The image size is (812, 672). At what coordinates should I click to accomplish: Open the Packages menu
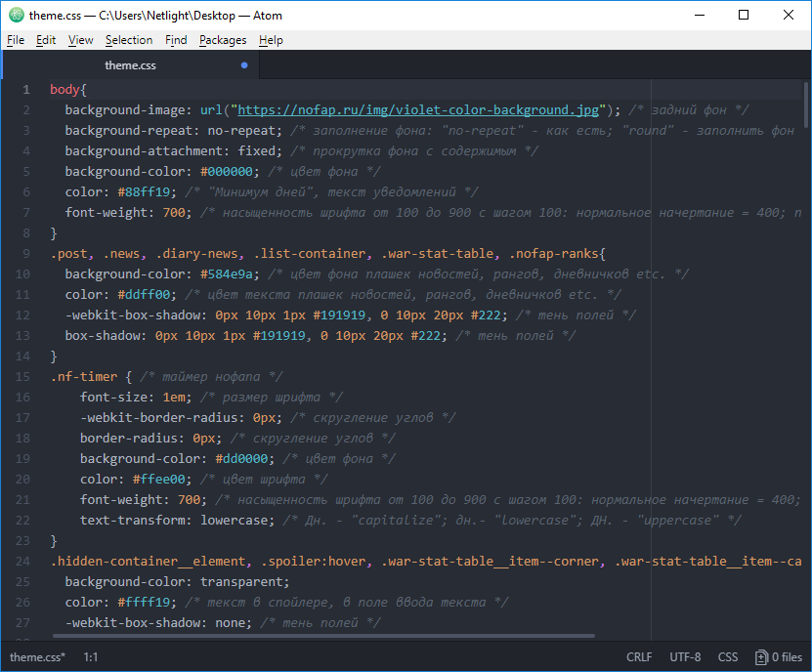(223, 40)
